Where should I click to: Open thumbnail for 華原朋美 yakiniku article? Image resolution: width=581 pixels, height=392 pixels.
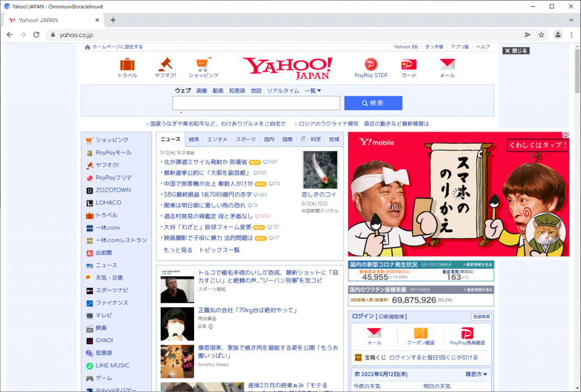pos(177,361)
